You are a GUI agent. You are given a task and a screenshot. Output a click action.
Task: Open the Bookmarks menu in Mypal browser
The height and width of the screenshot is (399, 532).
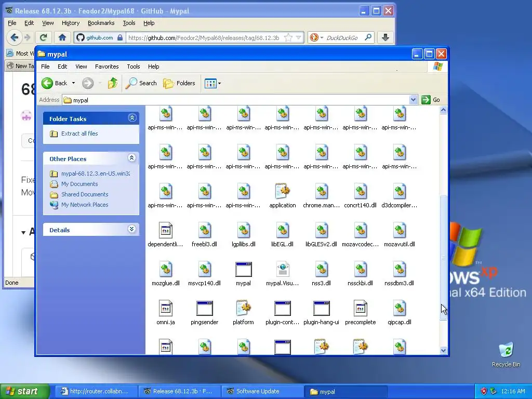pos(101,23)
